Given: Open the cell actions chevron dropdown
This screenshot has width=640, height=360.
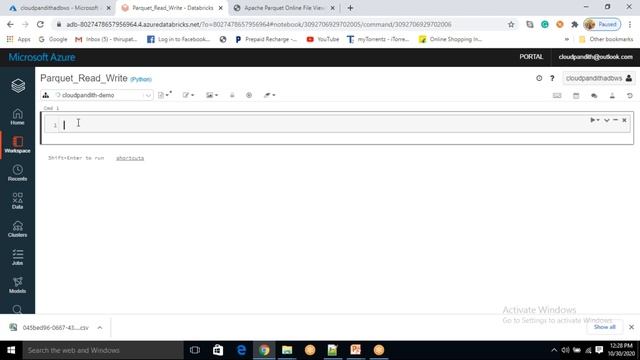Looking at the screenshot, I should [x=607, y=120].
